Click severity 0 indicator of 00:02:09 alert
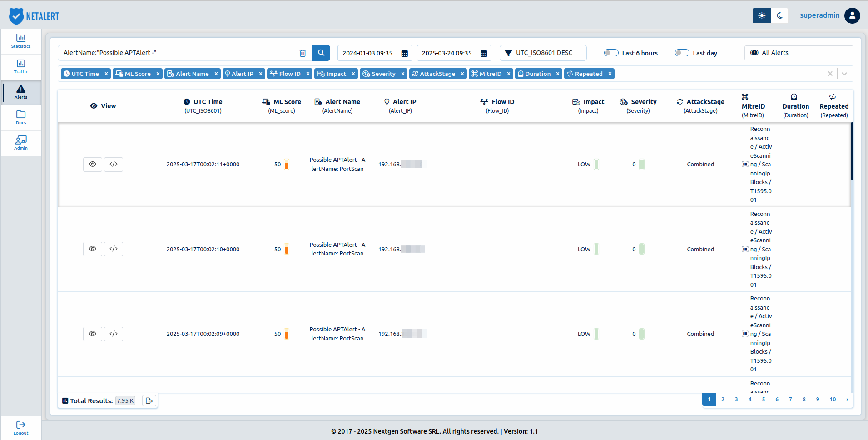 coord(642,334)
